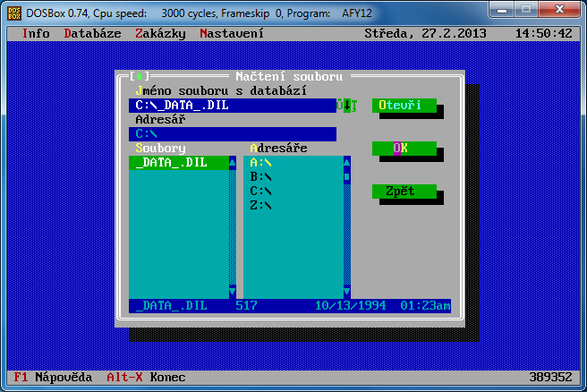Open filename history dropdown arrow
Screen dimensions: 587x392
(x=347, y=106)
